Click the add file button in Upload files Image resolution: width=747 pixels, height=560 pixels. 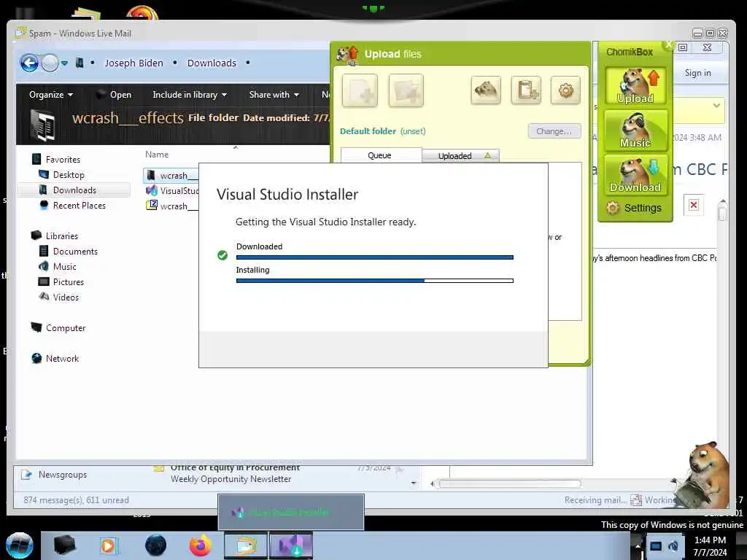coord(360,90)
